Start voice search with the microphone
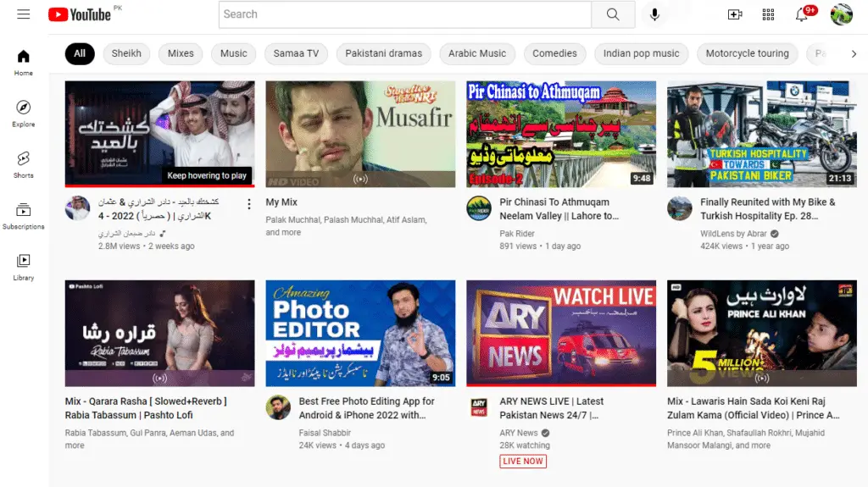 point(654,14)
